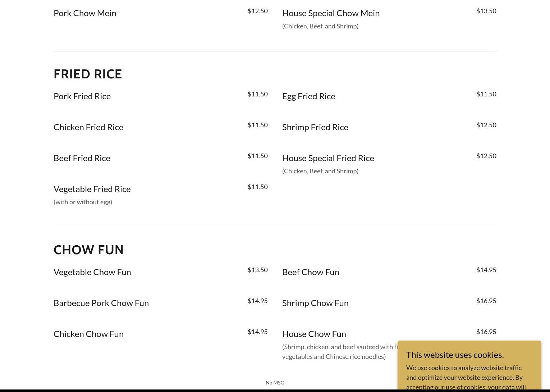Select the House Special Fried Rice item

(328, 158)
